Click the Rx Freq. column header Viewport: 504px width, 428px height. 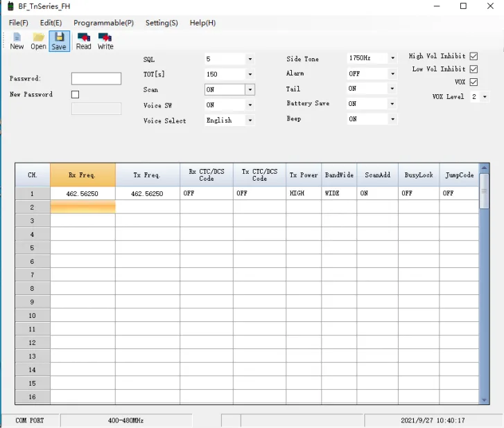82,175
